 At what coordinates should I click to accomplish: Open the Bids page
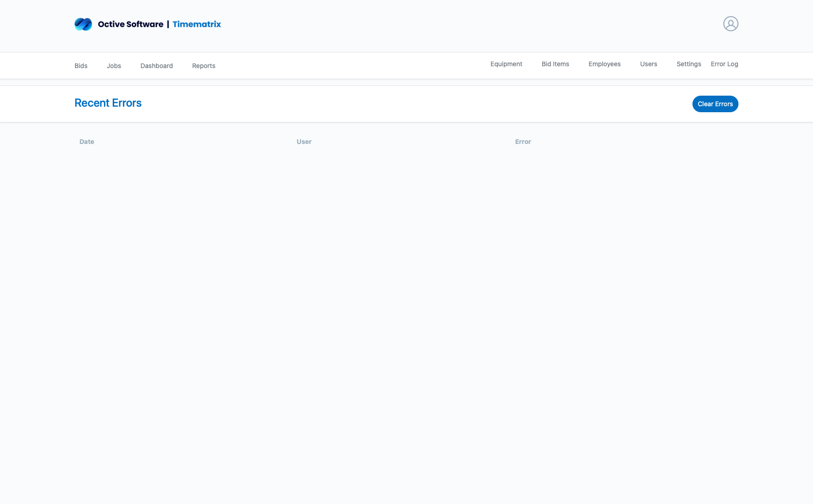[x=81, y=66]
